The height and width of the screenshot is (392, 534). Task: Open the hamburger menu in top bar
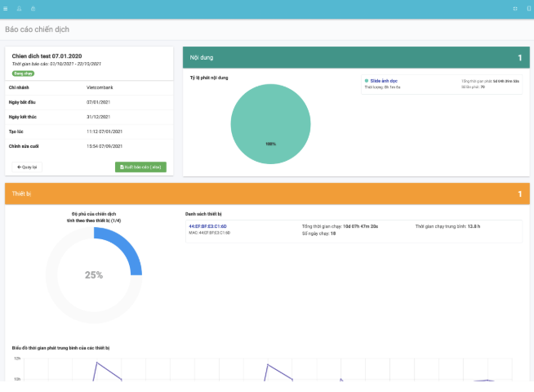click(6, 8)
